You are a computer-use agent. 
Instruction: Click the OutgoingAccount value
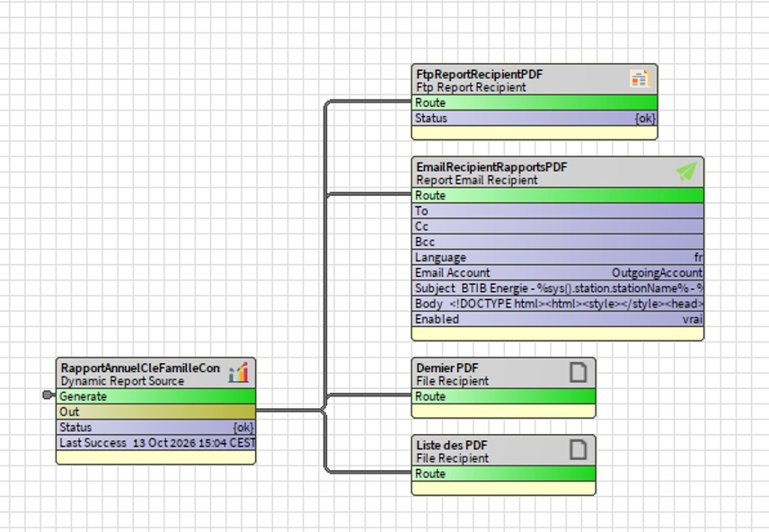point(658,273)
